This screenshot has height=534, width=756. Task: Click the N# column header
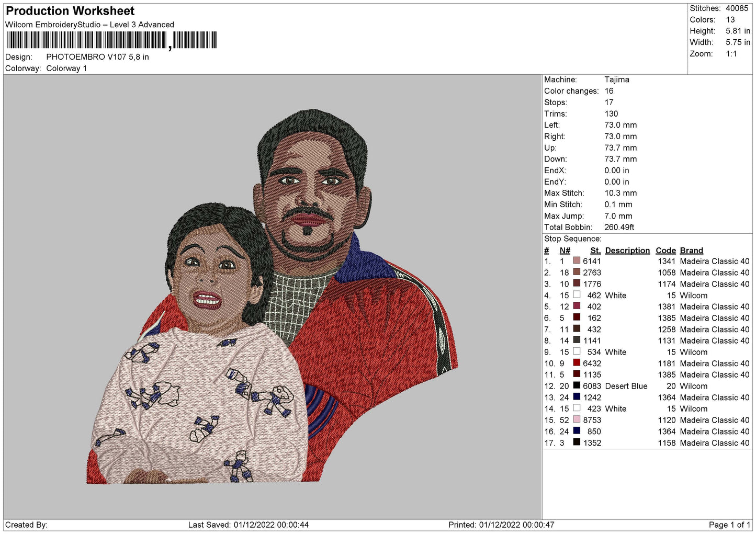click(565, 251)
